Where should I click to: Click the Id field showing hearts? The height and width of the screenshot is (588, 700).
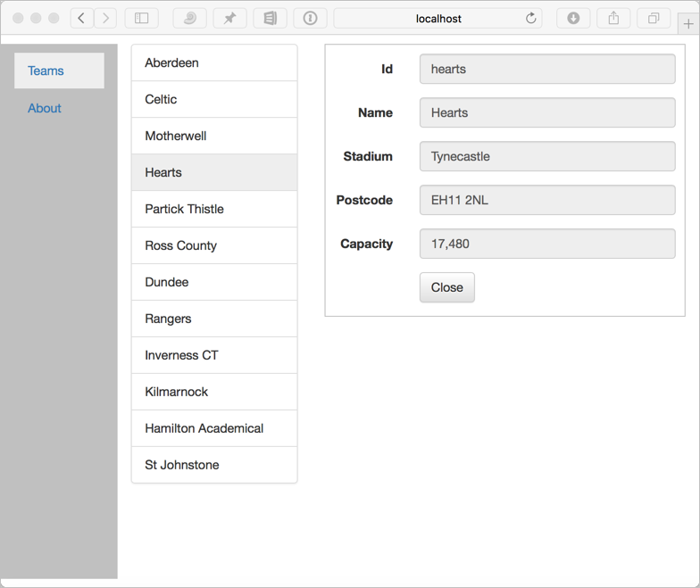(x=547, y=70)
